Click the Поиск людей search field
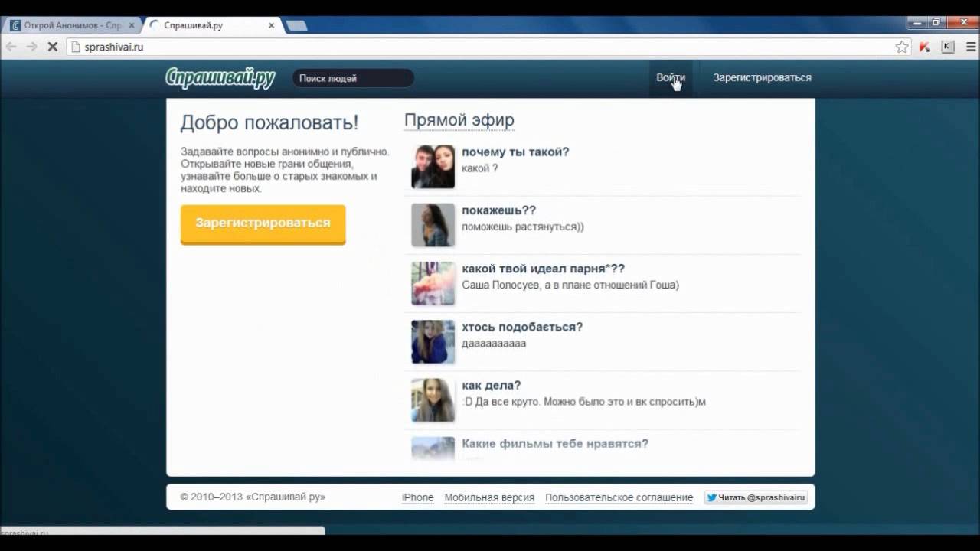This screenshot has width=980, height=551. pos(352,78)
